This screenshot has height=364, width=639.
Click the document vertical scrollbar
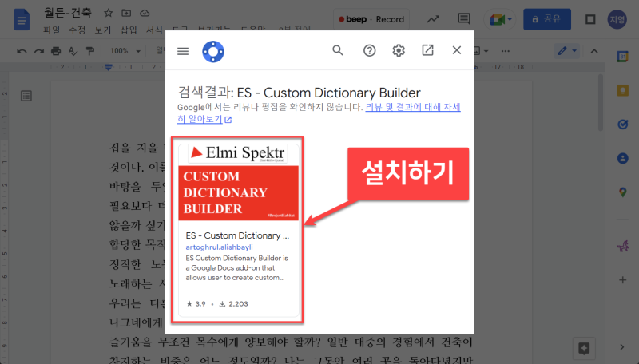point(601,103)
